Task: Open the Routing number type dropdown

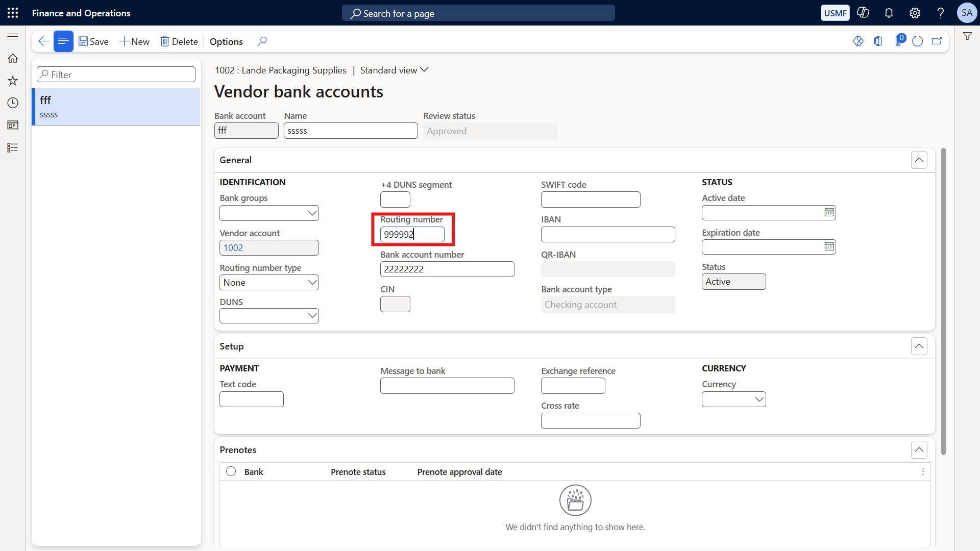Action: pyautogui.click(x=269, y=283)
